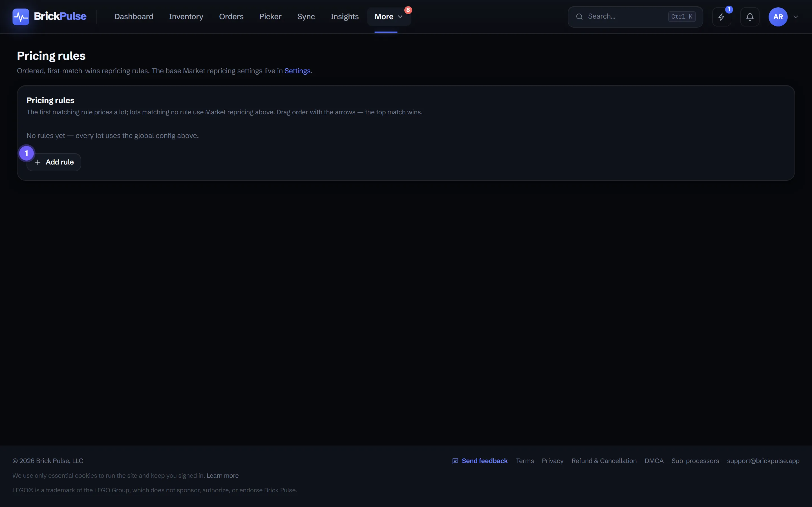Click the BrickPulse pulse logo icon

[21, 17]
